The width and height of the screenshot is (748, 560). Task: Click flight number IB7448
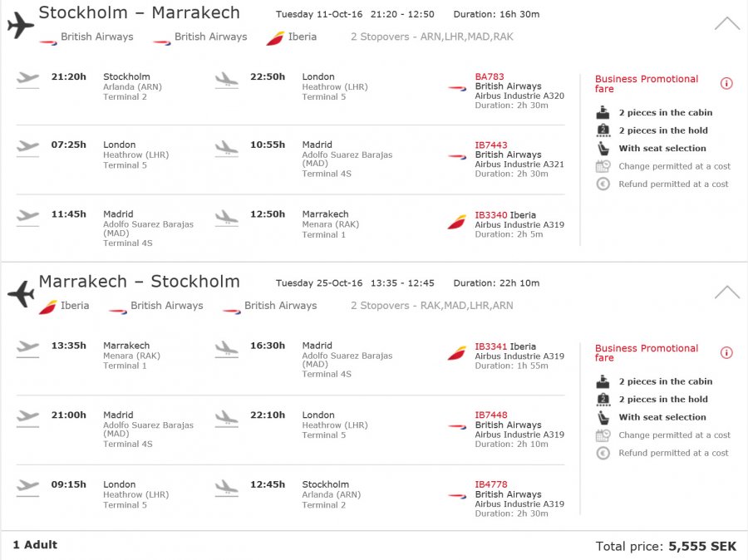(491, 415)
